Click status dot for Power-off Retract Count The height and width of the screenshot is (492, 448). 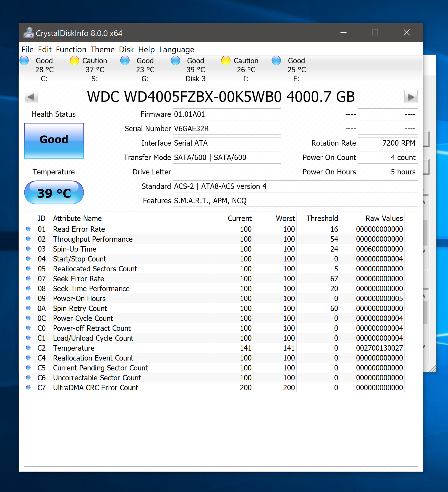(x=28, y=328)
